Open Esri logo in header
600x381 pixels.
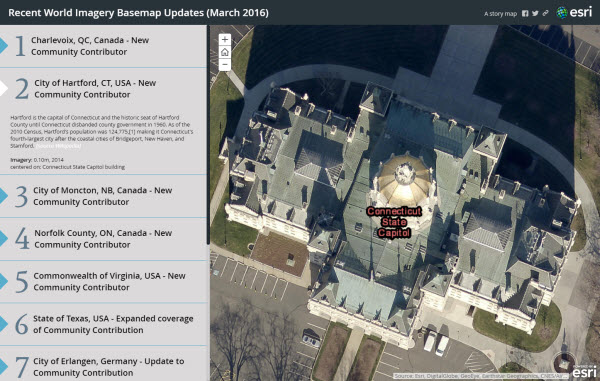(574, 12)
